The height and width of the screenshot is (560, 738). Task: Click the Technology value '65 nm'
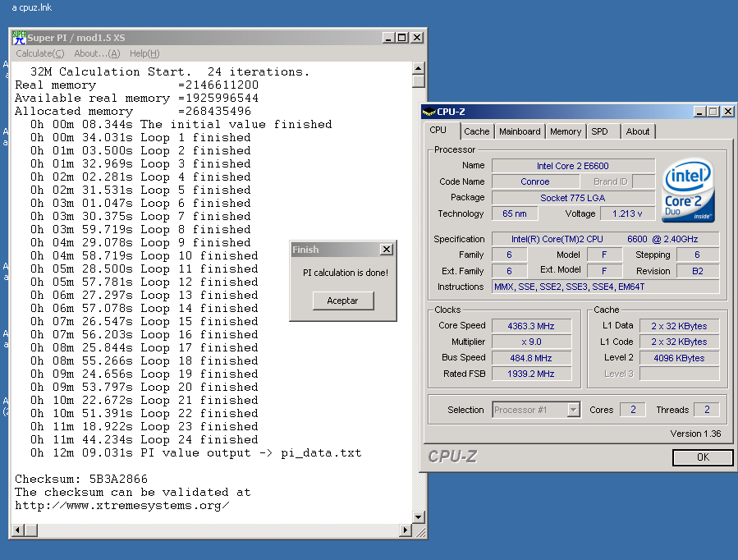[515, 213]
